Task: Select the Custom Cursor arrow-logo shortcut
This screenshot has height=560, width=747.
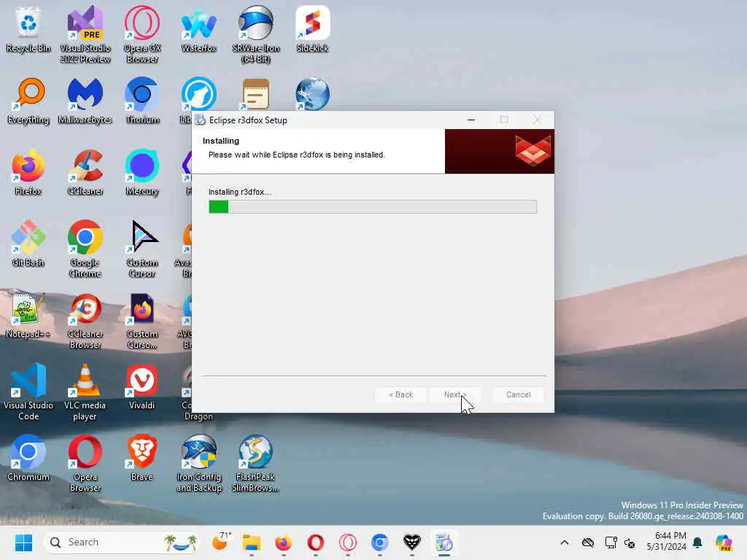Action: (x=142, y=249)
